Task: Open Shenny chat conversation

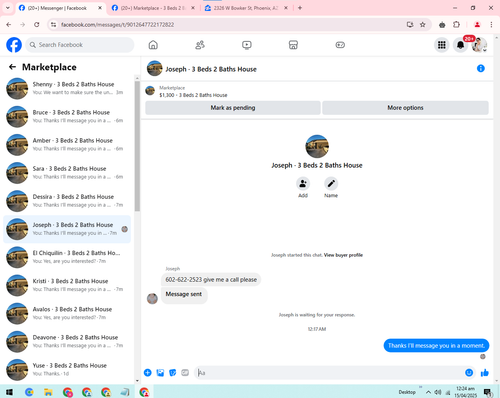Action: pyautogui.click(x=67, y=89)
